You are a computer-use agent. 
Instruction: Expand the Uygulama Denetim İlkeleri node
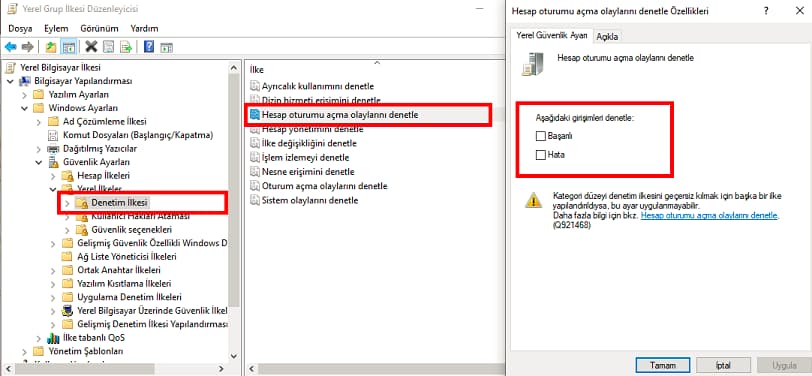53,297
